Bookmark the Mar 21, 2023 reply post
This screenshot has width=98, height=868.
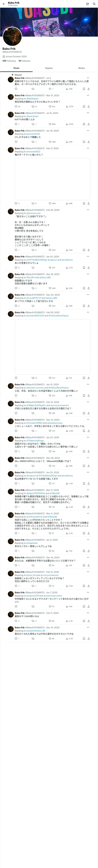coord(84,106)
